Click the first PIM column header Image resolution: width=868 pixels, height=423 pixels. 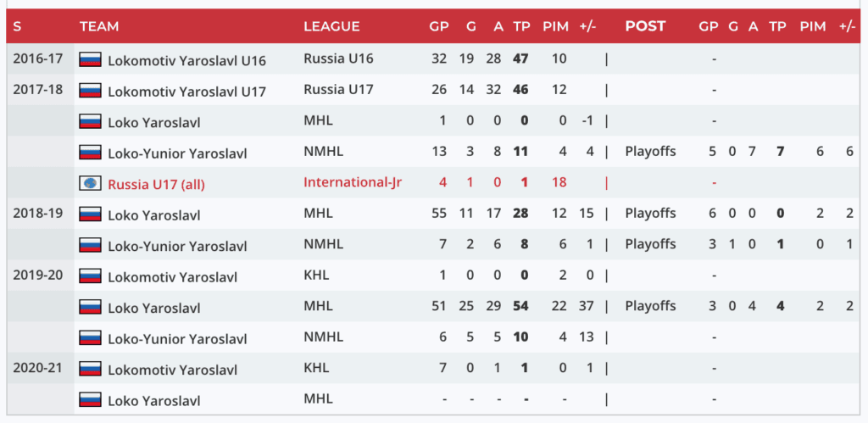tap(553, 26)
